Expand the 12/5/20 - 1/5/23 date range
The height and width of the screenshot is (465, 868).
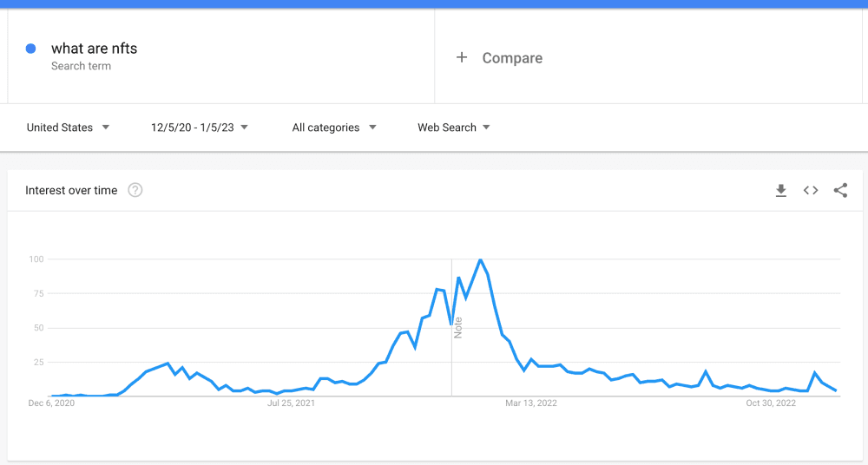pos(200,128)
